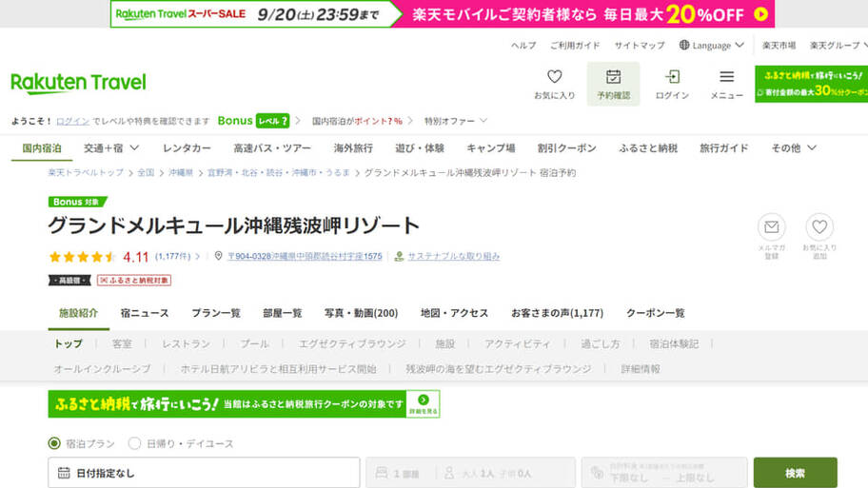Viewport: 868px width, 488px height.
Task: Jump to the プール section link
Action: [254, 343]
